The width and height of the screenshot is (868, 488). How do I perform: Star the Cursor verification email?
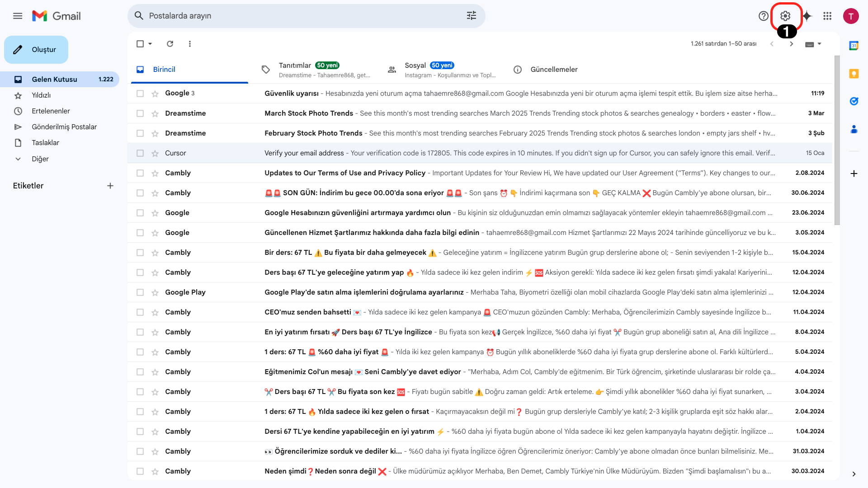(x=155, y=153)
